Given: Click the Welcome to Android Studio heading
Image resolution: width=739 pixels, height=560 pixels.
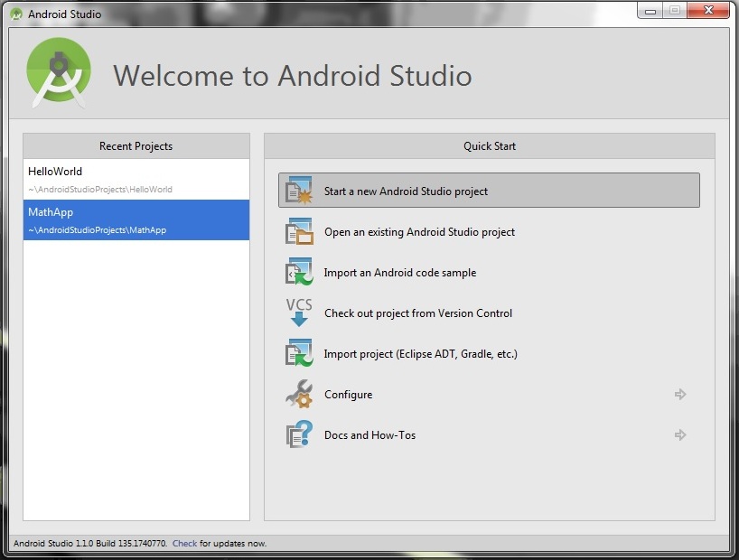Looking at the screenshot, I should point(292,76).
